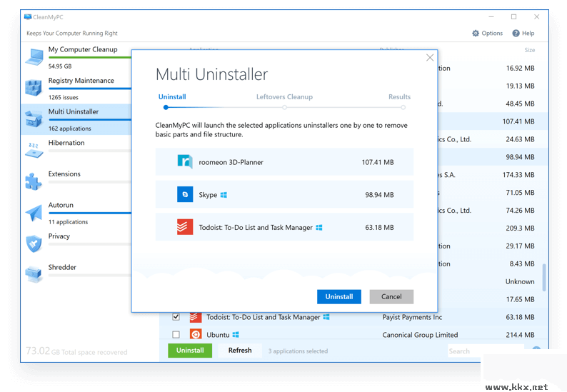This screenshot has height=392, width=567.
Task: Click the Privacy shield icon
Action: [x=34, y=243]
